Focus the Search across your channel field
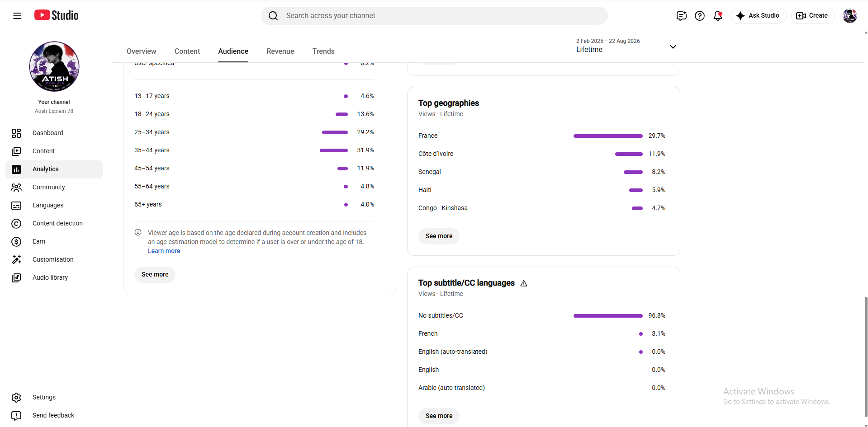This screenshot has height=427, width=868. pyautogui.click(x=434, y=16)
